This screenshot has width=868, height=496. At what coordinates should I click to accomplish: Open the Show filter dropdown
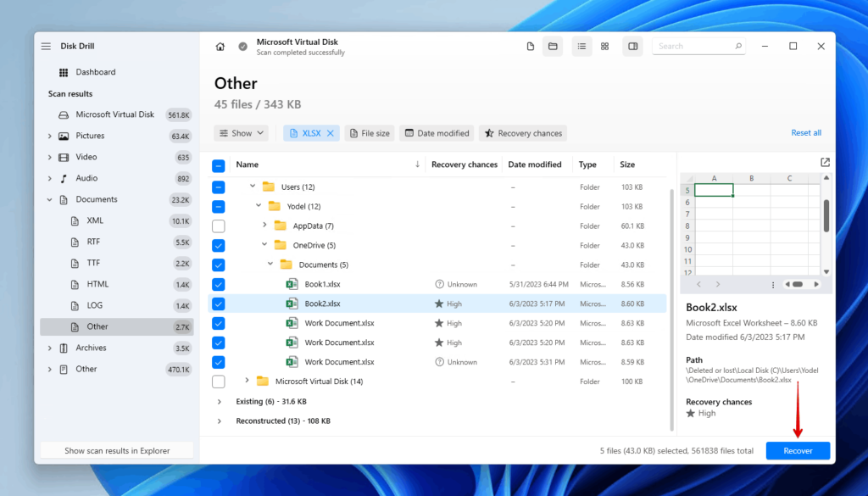(x=241, y=133)
